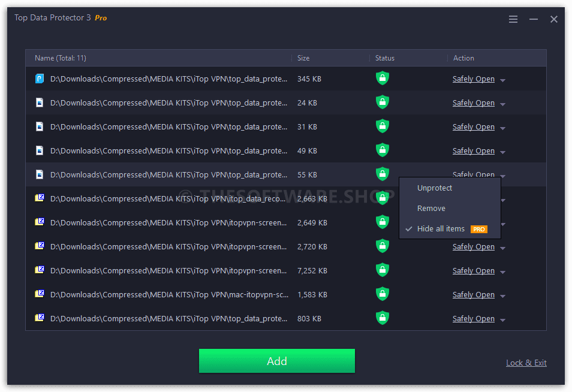Select the path ending in itop_data_reco...
The image size is (572, 392).
(168, 199)
